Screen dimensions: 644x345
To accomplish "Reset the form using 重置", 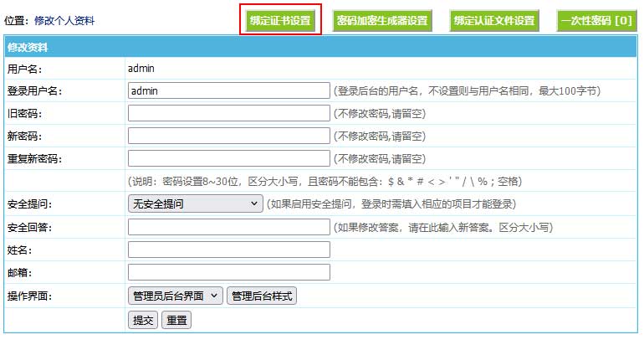I will (x=176, y=319).
